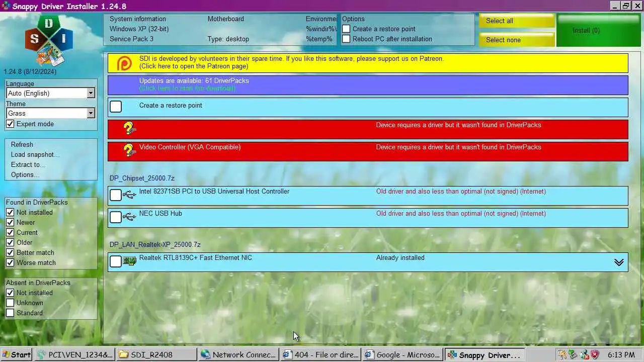Click the Snappy Driver Installer title bar icon
Screen dimensions: 644x362
(x=6, y=6)
